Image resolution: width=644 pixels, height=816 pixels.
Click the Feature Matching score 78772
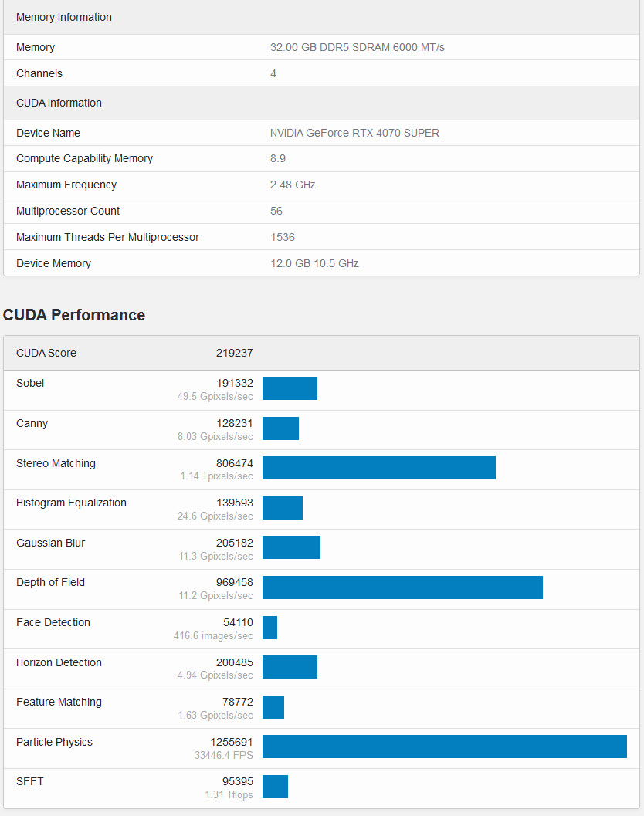[x=237, y=702]
